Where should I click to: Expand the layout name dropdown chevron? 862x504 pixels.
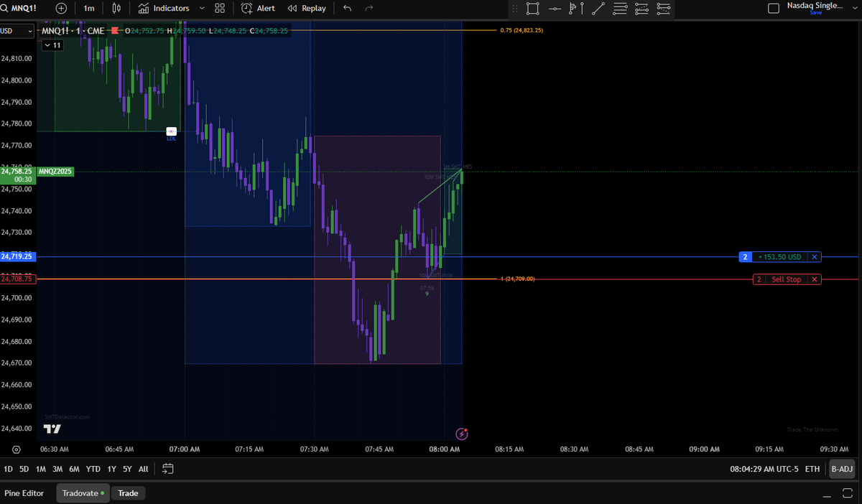pos(853,9)
